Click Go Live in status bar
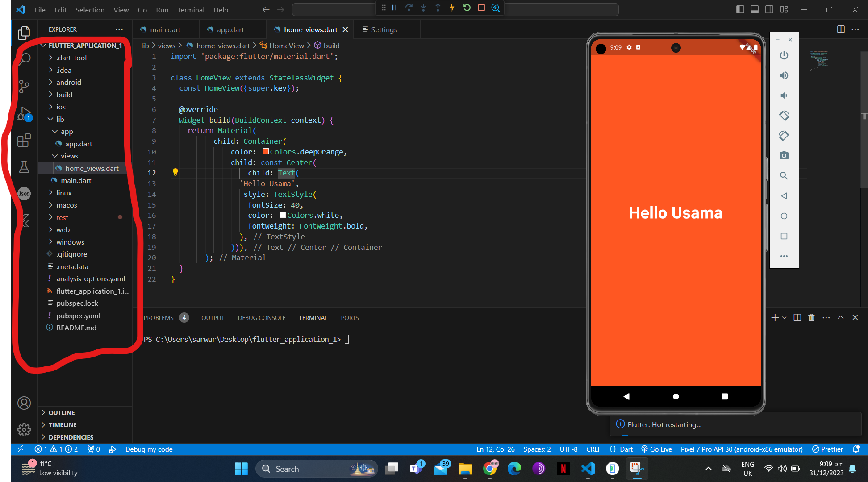 pos(656,449)
